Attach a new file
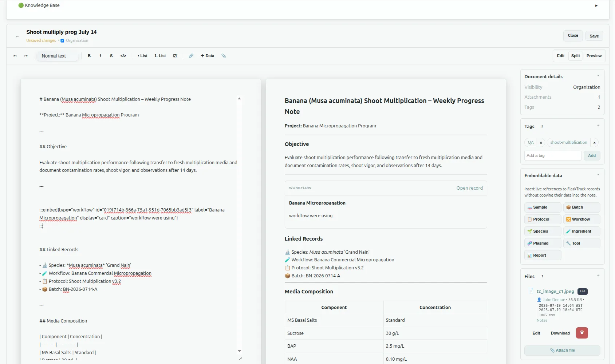This screenshot has width=615, height=364. point(562,351)
